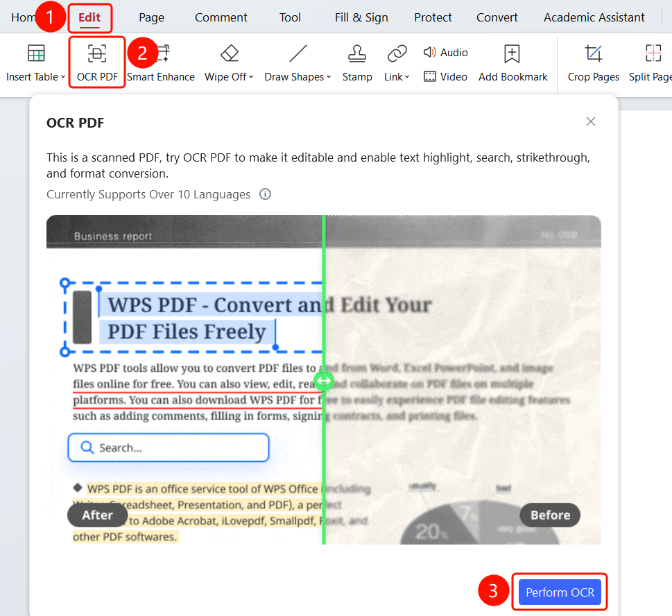Close the OCR PDF dialog
This screenshot has height=616, width=672.
(591, 121)
